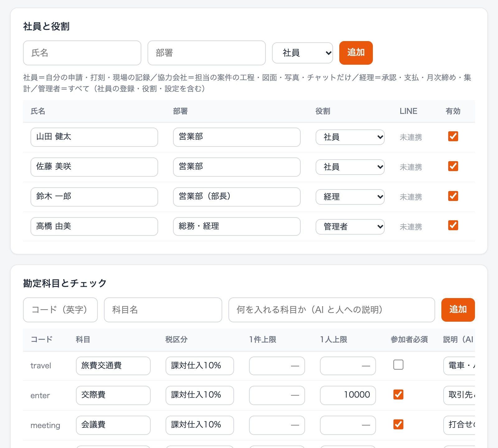The image size is (498, 448).
Task: Edit the 総務・経理 department field
Action: pyautogui.click(x=237, y=226)
